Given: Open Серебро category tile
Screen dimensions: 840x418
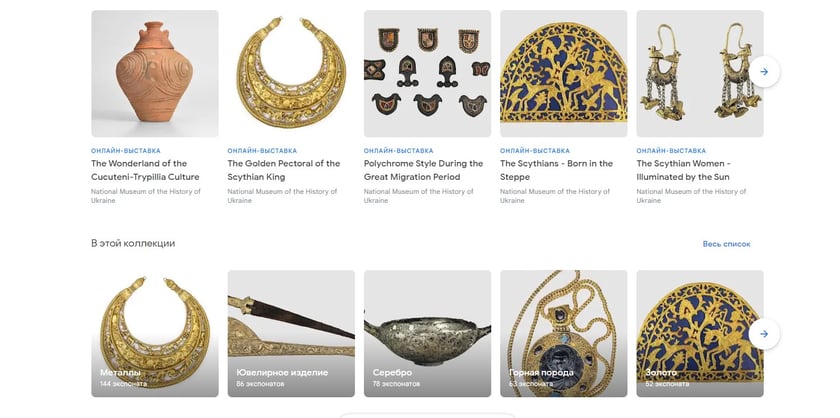Looking at the screenshot, I should coord(428,333).
